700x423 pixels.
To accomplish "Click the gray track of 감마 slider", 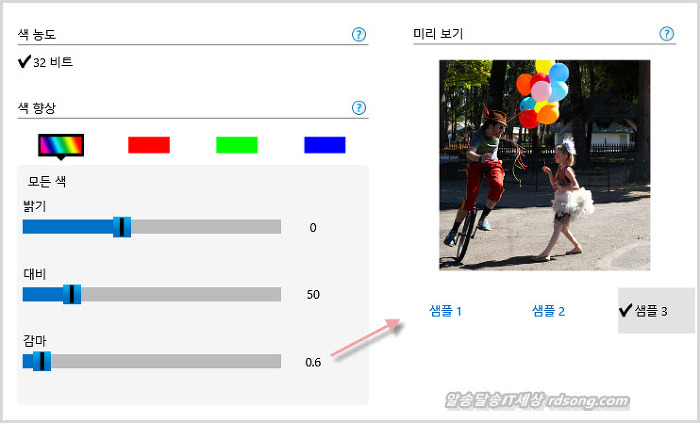I will click(x=166, y=361).
